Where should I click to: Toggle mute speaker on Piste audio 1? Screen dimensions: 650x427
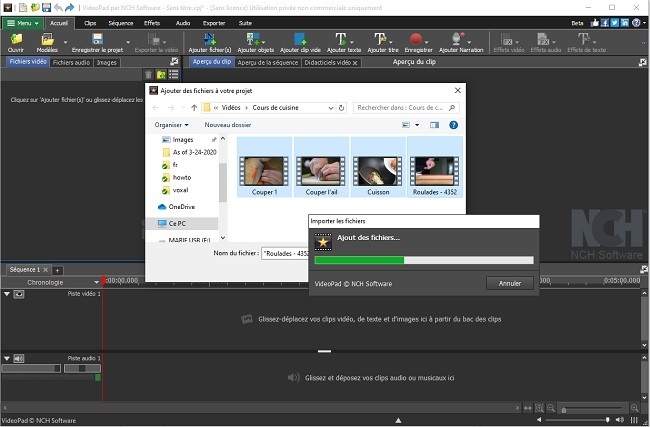click(19, 358)
